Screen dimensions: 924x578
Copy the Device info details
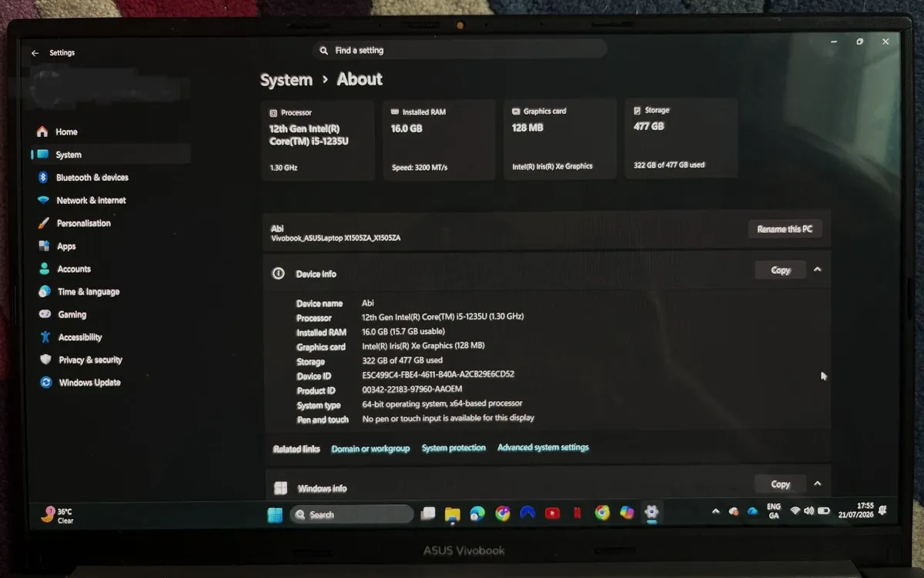pos(781,270)
